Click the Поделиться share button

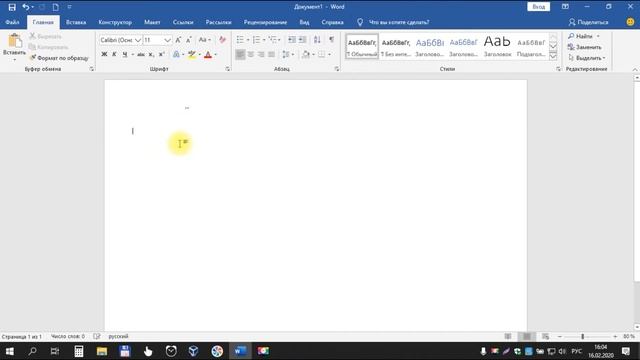pos(589,22)
